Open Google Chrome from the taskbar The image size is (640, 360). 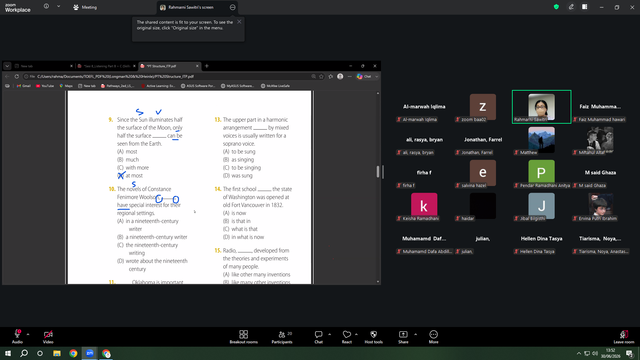click(x=73, y=353)
